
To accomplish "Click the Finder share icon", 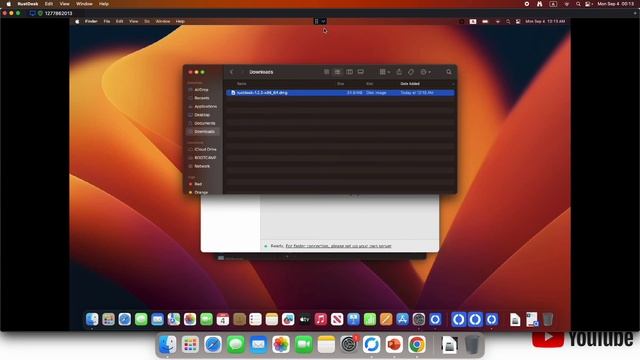I will [x=399, y=72].
